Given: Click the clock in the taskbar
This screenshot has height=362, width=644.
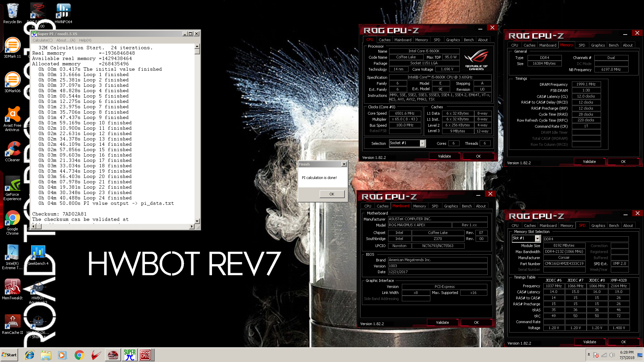Looking at the screenshot, I should [627, 355].
